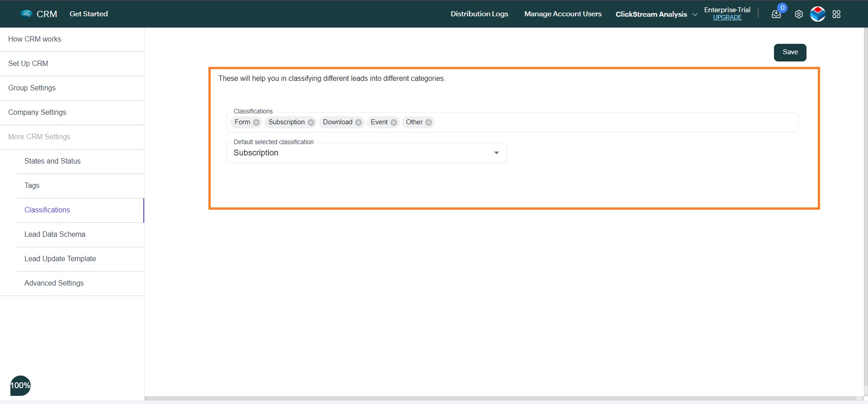This screenshot has width=868, height=404.
Task: Open the Default selected classification dropdown
Action: tap(367, 153)
